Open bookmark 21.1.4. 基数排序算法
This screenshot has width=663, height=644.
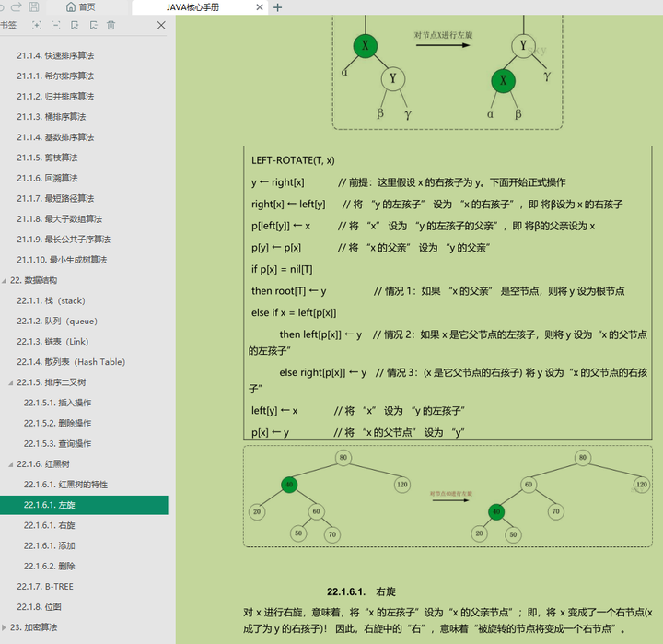pos(55,137)
